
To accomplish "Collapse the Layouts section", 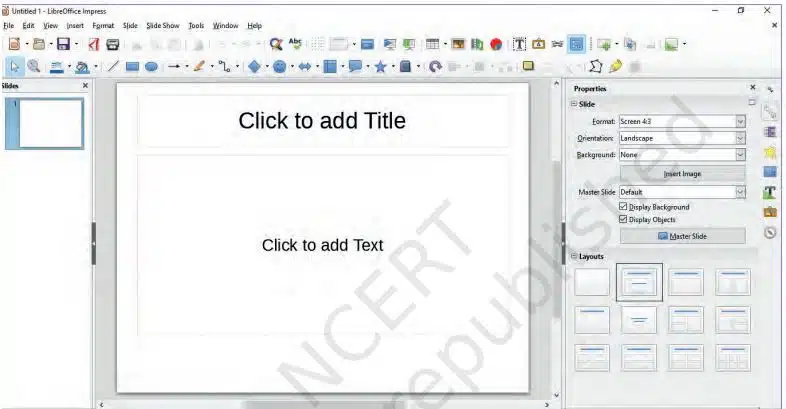I will point(574,256).
